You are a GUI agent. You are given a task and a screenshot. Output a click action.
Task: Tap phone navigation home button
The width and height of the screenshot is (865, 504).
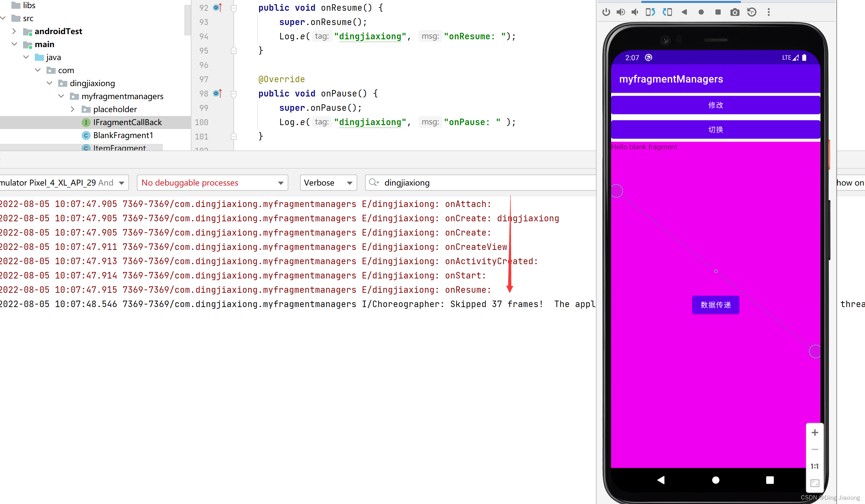(716, 480)
